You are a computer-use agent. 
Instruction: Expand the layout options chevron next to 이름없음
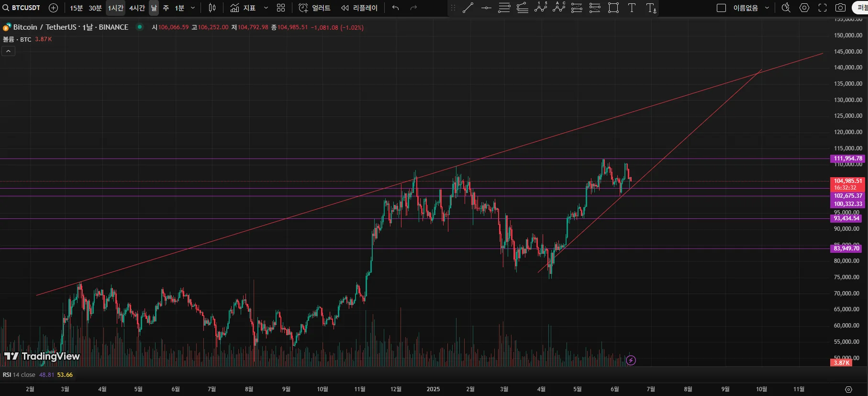click(767, 8)
